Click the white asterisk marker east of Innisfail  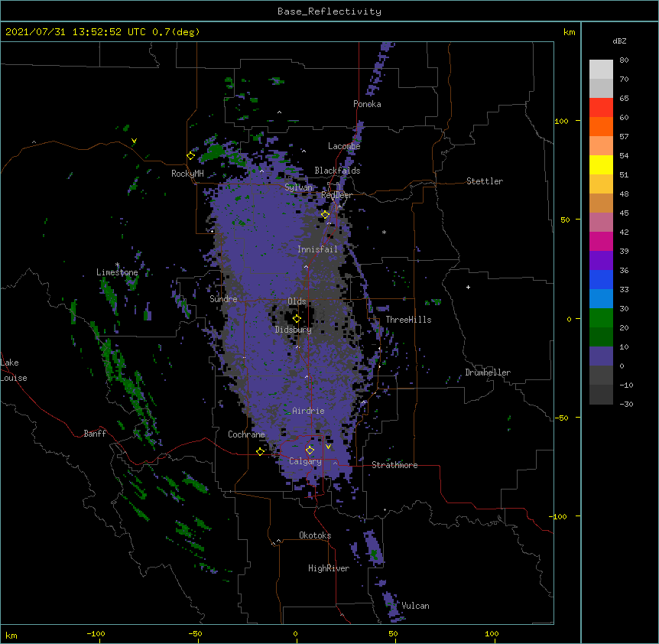coord(384,232)
